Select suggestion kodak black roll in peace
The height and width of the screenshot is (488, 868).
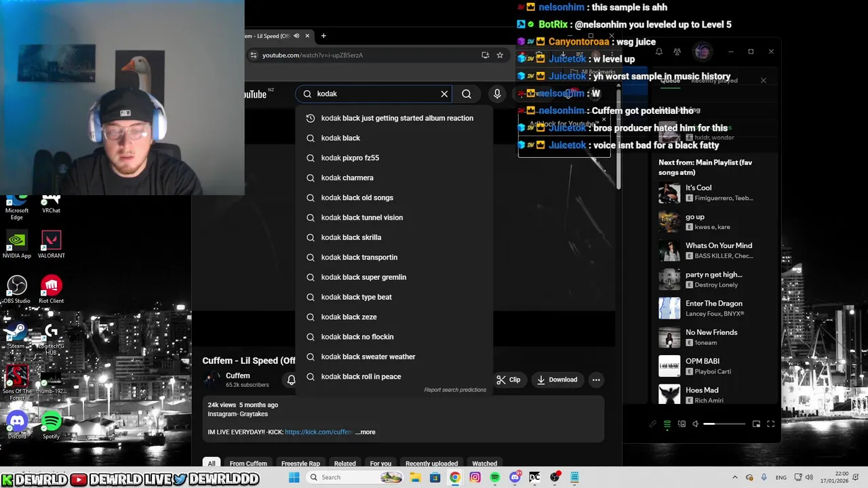[x=394, y=376]
